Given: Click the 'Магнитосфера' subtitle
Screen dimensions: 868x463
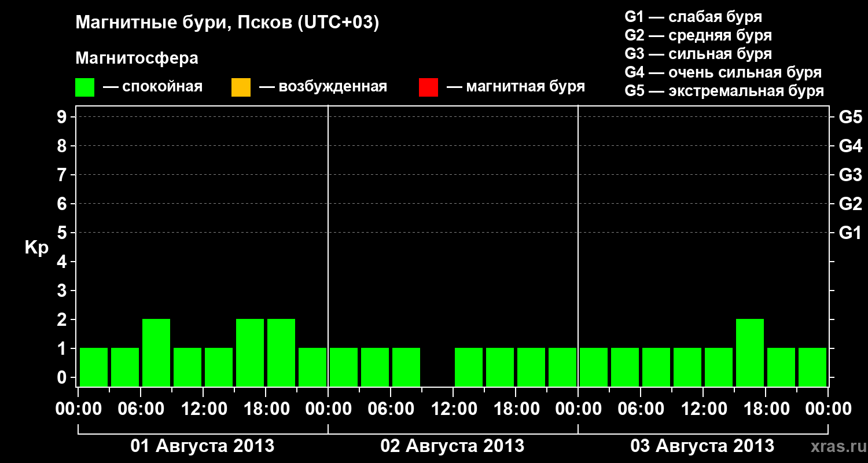Looking at the screenshot, I should (137, 58).
